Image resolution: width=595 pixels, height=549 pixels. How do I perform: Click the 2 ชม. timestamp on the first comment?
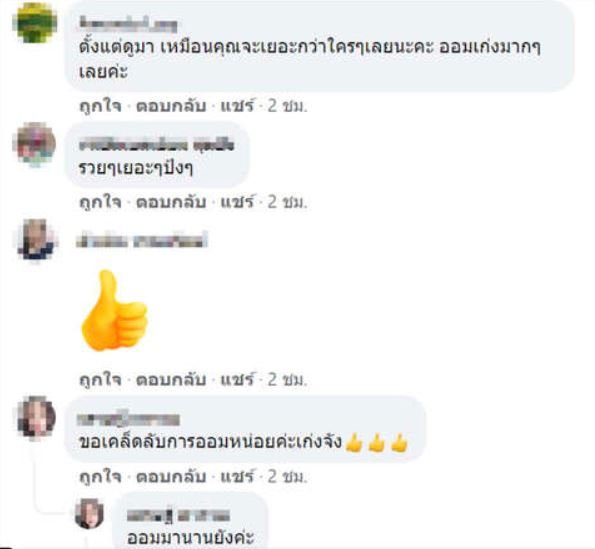287,106
